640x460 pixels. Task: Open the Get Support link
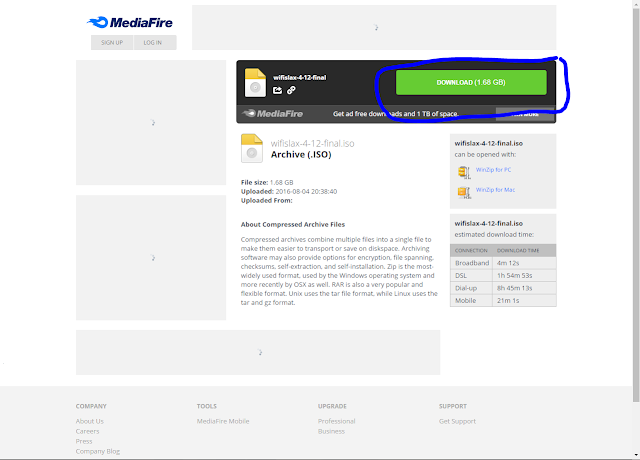click(x=457, y=421)
